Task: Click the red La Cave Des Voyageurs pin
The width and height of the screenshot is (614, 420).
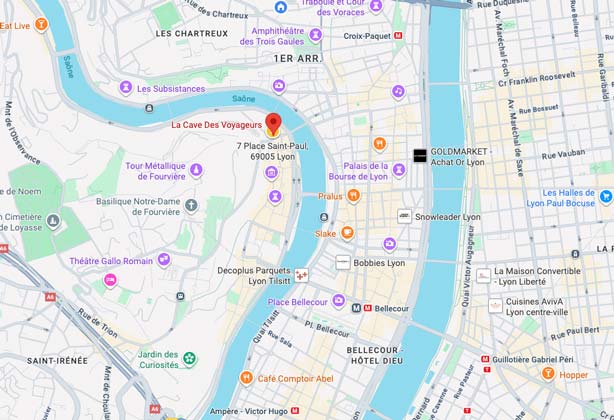Action: [x=273, y=123]
